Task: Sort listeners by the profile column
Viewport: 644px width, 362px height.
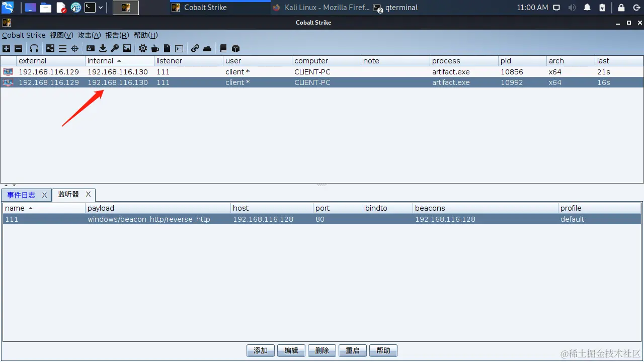Action: (600, 208)
